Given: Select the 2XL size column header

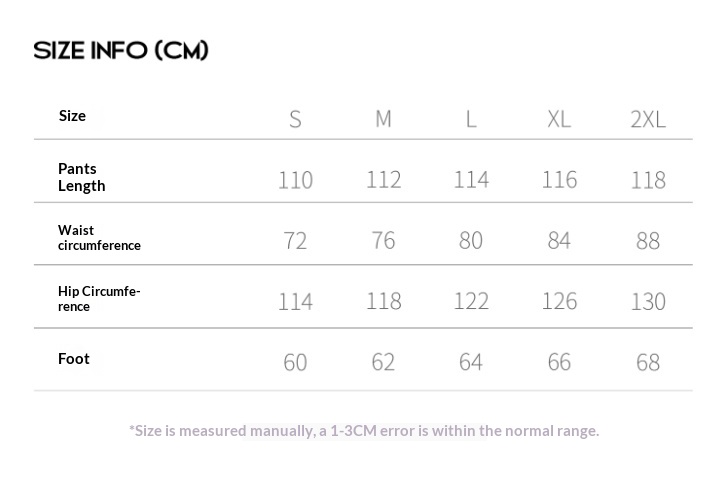Looking at the screenshot, I should (x=648, y=120).
